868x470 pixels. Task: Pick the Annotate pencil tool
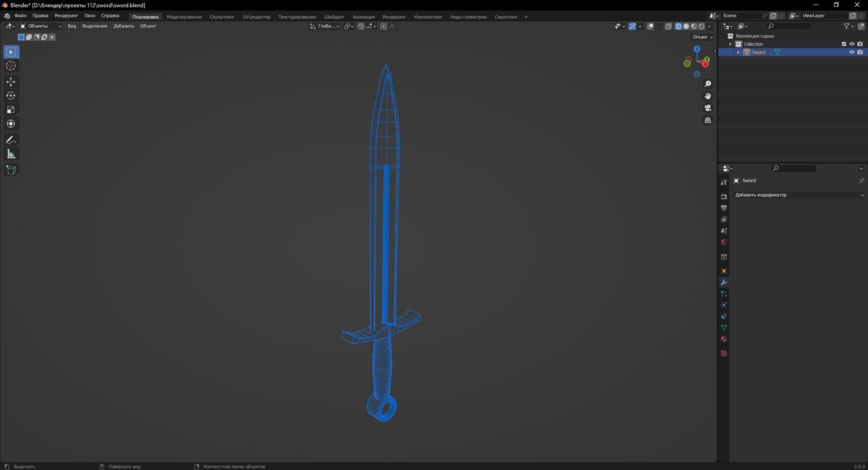click(x=11, y=140)
